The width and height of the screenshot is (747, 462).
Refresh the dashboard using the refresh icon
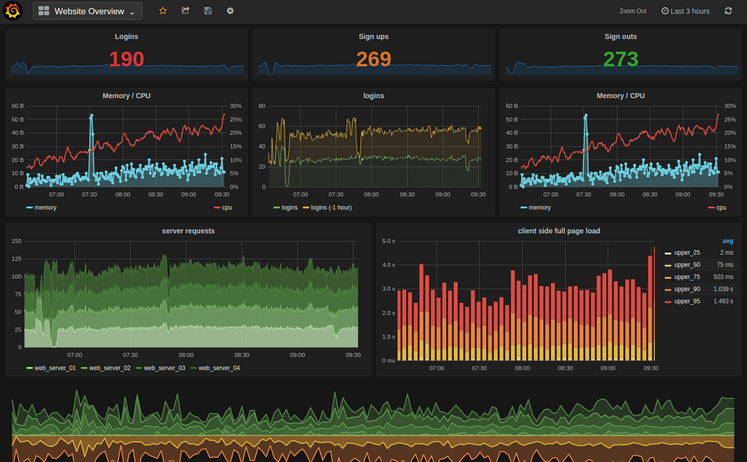click(728, 11)
